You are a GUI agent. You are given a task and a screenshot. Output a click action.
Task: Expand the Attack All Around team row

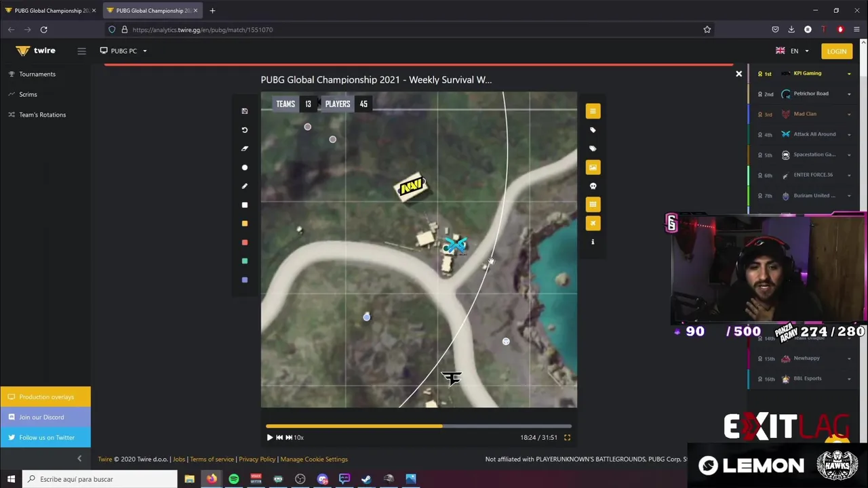(849, 135)
